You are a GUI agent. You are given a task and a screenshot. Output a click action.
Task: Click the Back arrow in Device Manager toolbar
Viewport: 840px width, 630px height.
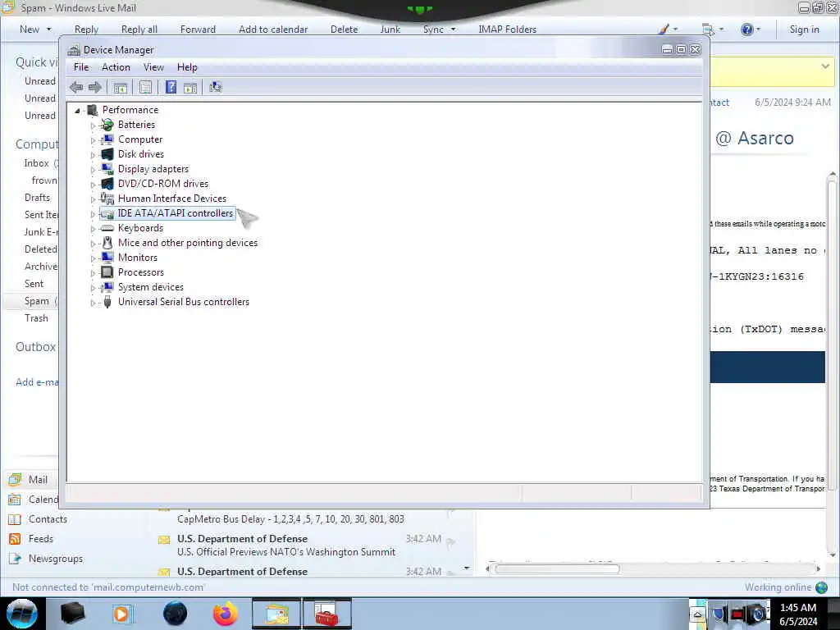click(76, 87)
